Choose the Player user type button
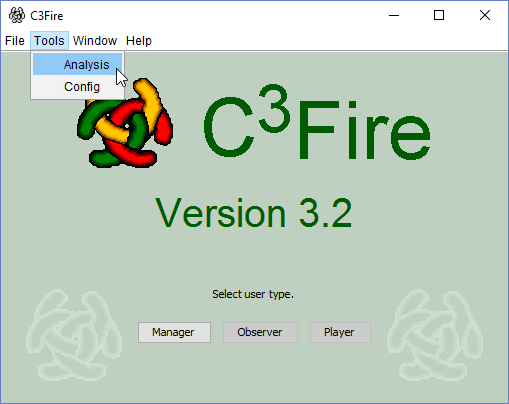The width and height of the screenshot is (509, 404). tap(340, 332)
